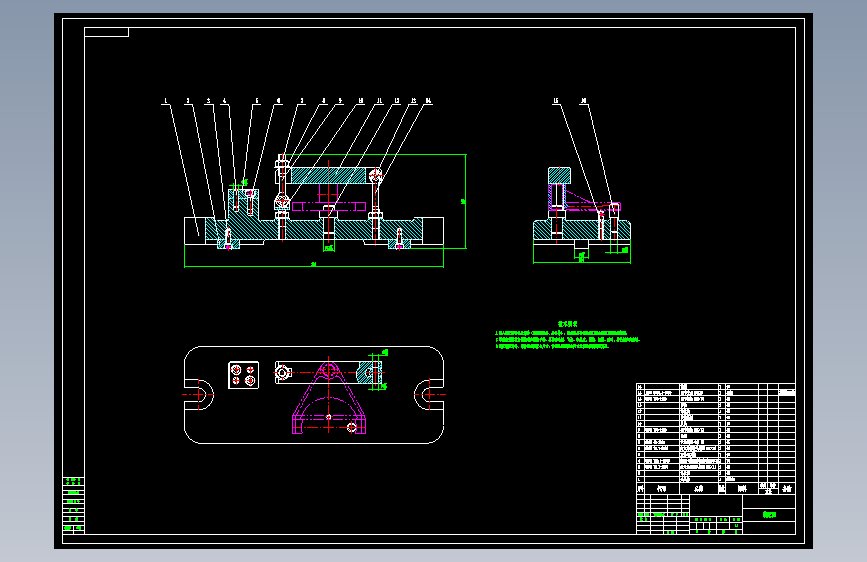Viewport: 867px width, 562px height.
Task: Select the right U-slot of the base plate
Action: pos(429,394)
